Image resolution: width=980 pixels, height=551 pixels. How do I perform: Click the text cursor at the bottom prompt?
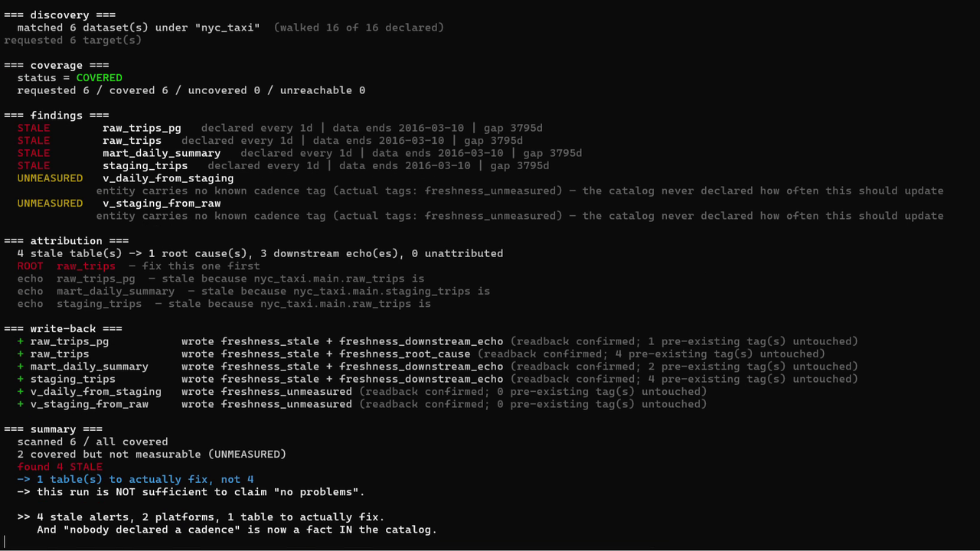tap(5, 542)
